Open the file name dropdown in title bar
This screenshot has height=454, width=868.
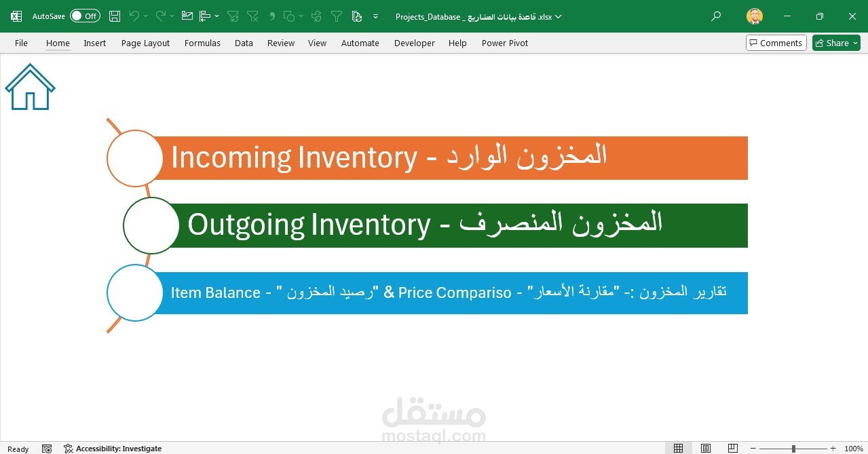[558, 16]
